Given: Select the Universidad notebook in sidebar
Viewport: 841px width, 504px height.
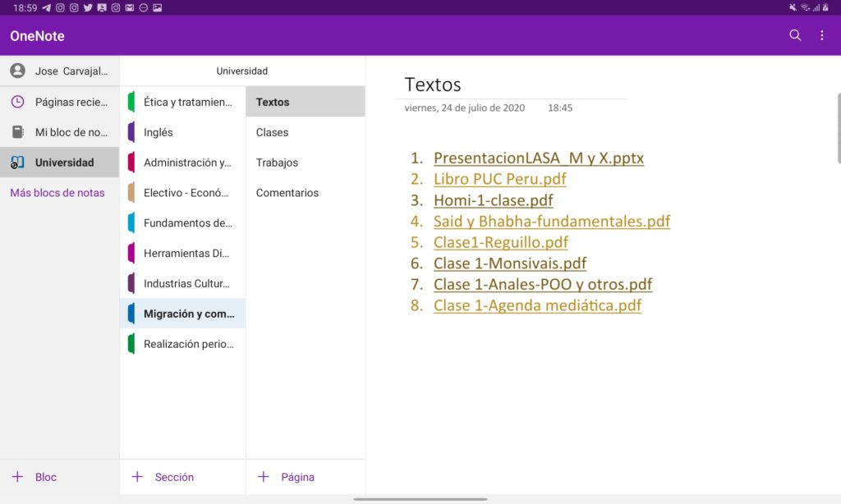Looking at the screenshot, I should coord(59,162).
